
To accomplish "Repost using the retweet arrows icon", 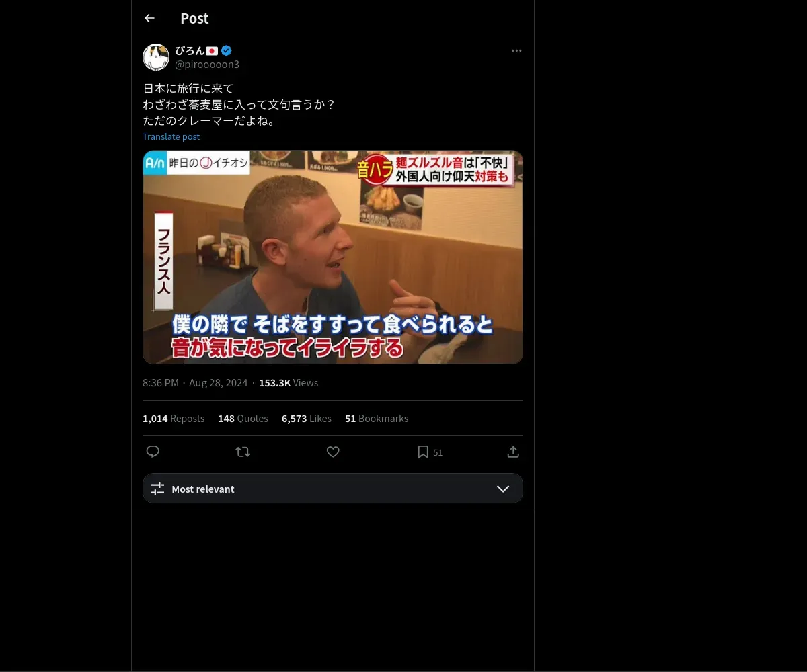I will click(x=243, y=452).
